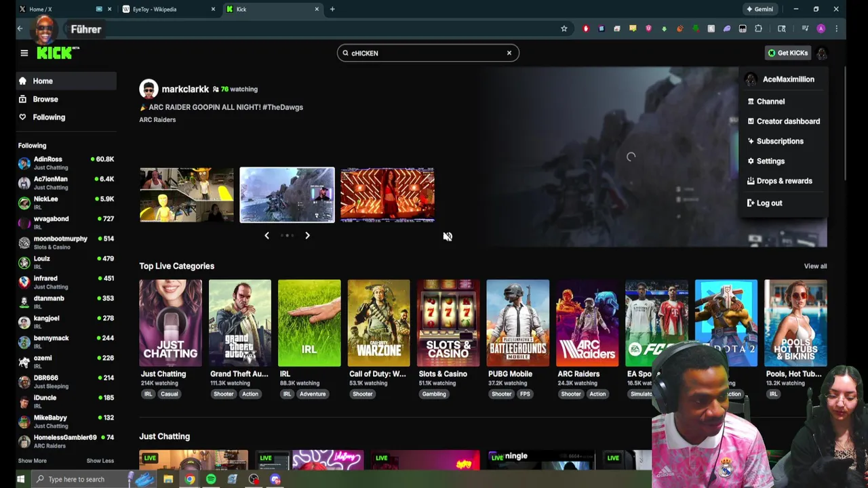The height and width of the screenshot is (488, 868).
Task: Click Get KICKs button
Action: pos(787,53)
